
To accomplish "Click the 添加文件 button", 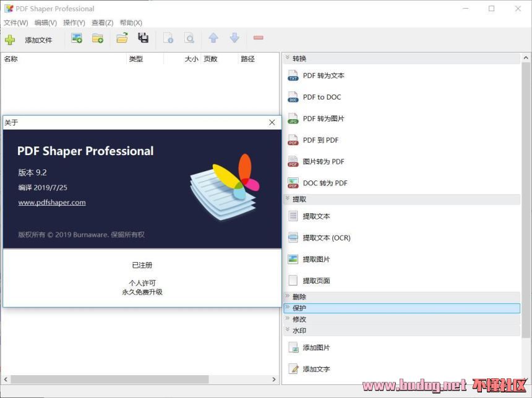I will (x=38, y=40).
